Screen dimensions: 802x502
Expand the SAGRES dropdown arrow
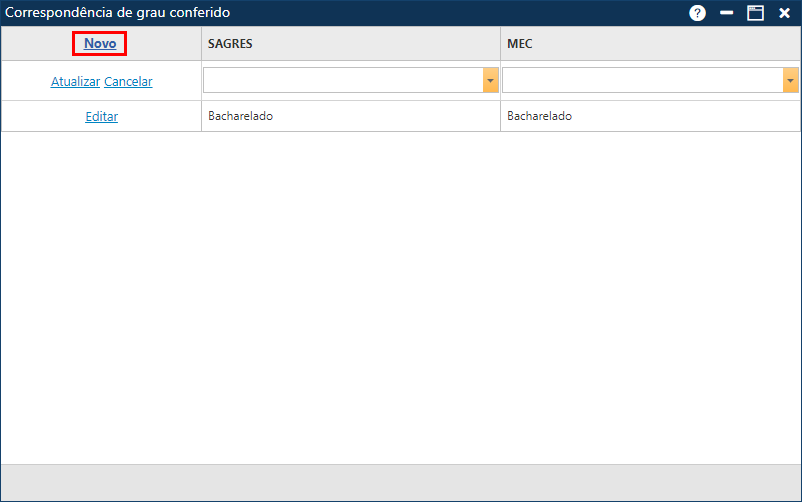click(490, 81)
